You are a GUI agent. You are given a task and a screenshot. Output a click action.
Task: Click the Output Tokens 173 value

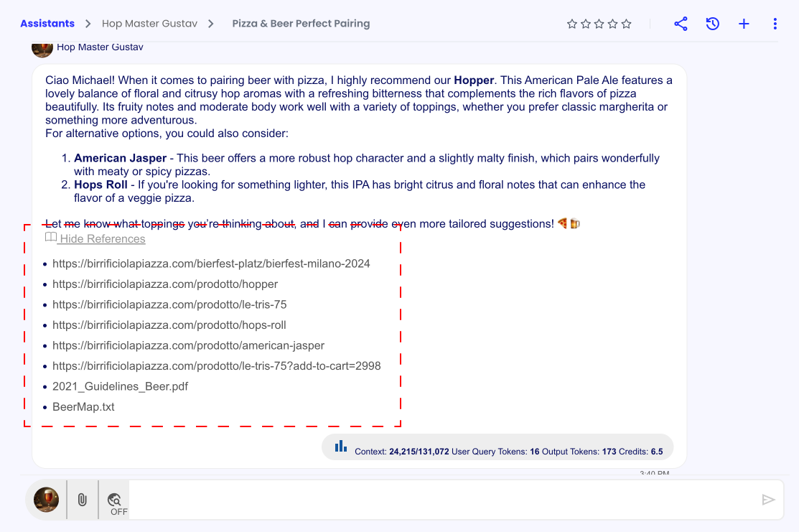(x=609, y=452)
